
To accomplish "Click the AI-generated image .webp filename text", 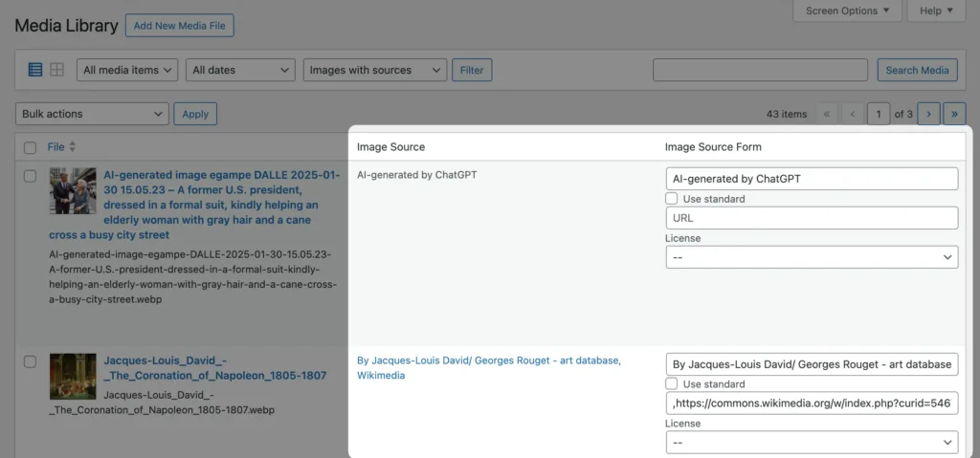I will coord(193,276).
